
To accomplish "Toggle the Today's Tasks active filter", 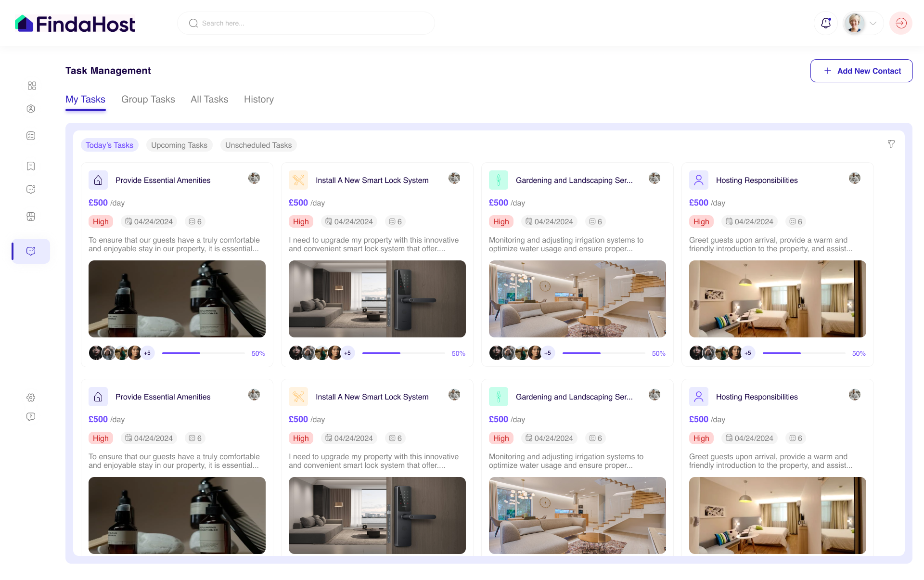I will click(x=110, y=144).
